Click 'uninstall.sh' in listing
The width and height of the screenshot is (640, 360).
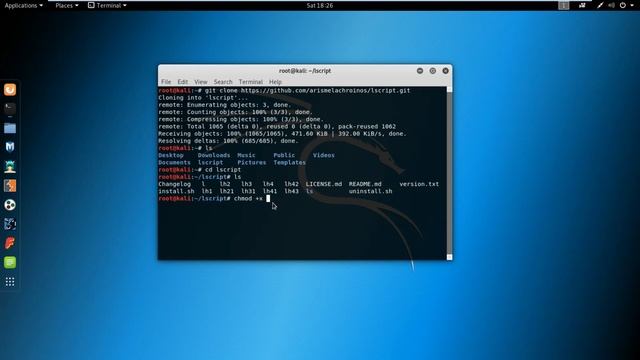point(370,191)
